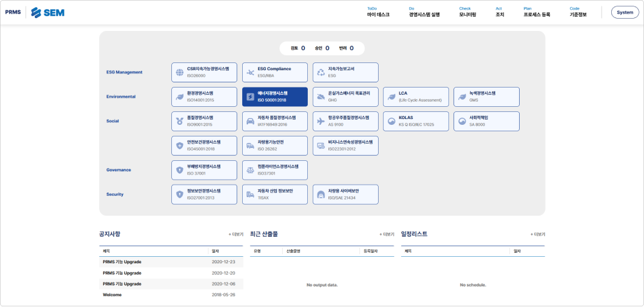This screenshot has width=644, height=307.
Task: Expand more items in the 공지사항 section
Action: (236, 234)
